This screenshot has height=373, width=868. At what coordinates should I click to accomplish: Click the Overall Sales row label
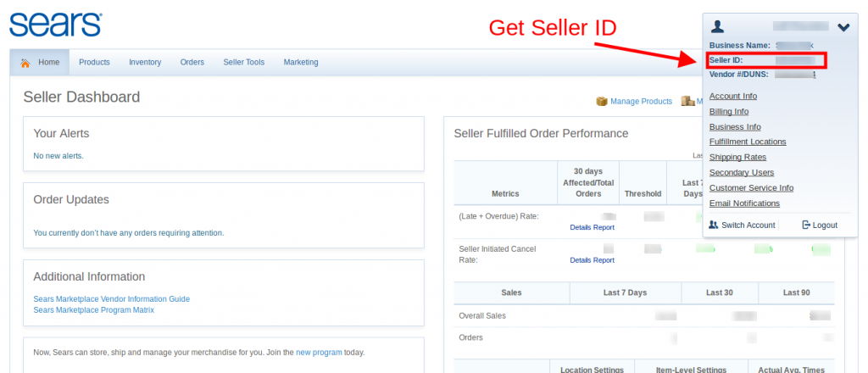tap(482, 316)
